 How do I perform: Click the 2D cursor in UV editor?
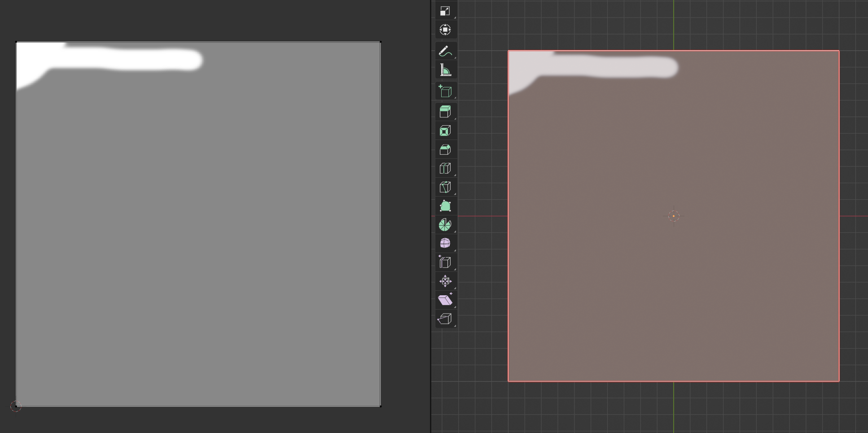[x=16, y=407]
